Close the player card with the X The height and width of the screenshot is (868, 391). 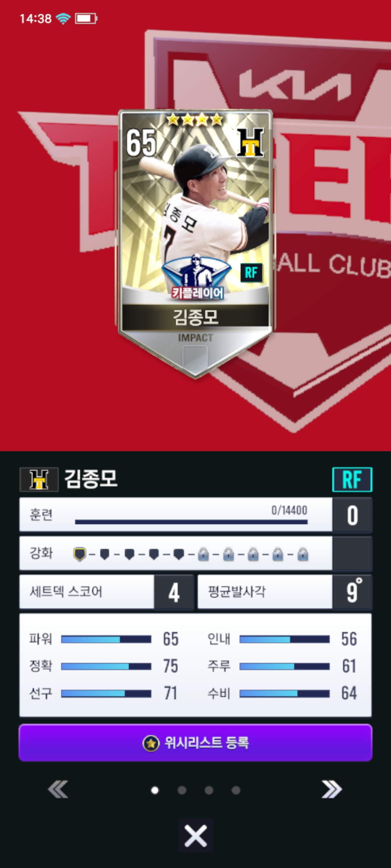[x=195, y=836]
